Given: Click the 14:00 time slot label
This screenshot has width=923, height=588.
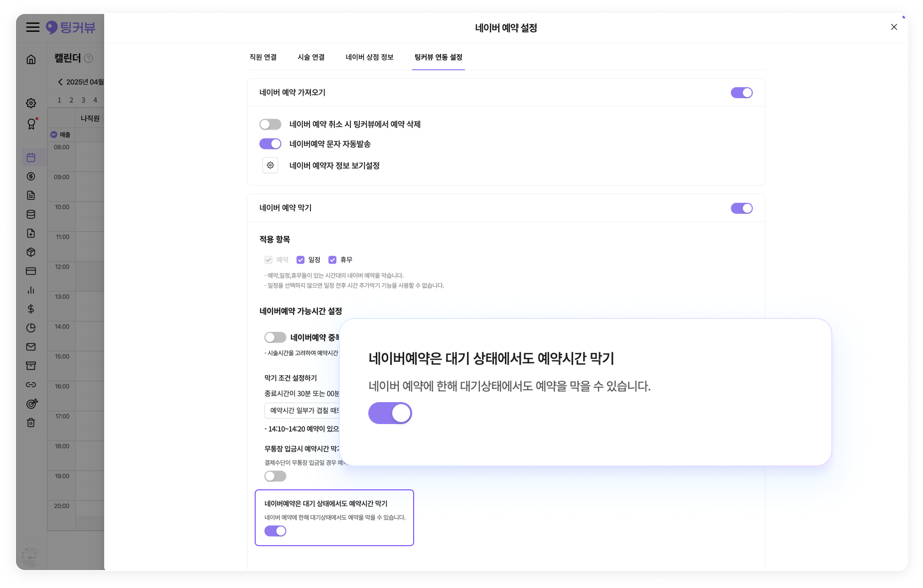Looking at the screenshot, I should click(x=62, y=326).
